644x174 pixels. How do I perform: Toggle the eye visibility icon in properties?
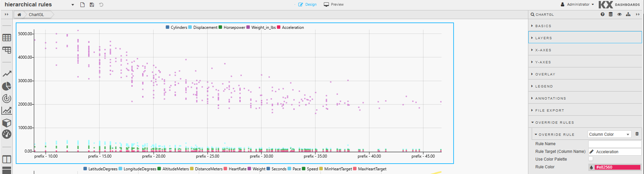click(620, 14)
